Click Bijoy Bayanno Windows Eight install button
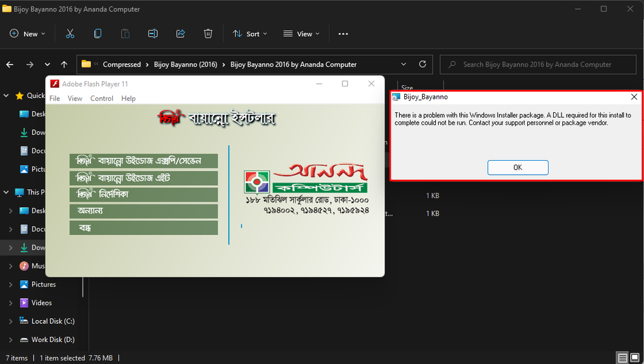644x364 pixels. point(144,178)
